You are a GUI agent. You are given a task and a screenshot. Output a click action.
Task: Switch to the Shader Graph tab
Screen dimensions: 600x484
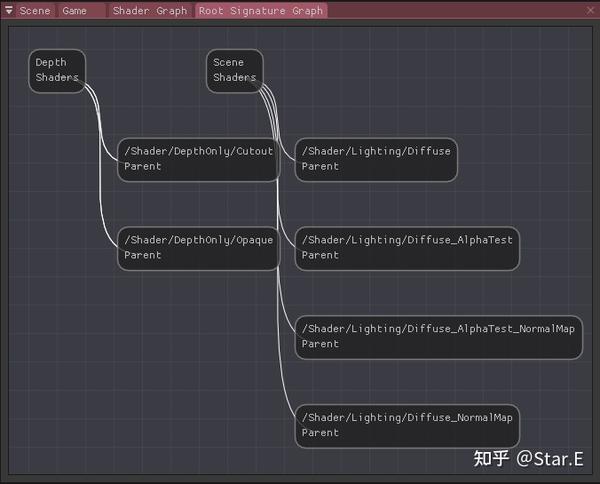(150, 11)
